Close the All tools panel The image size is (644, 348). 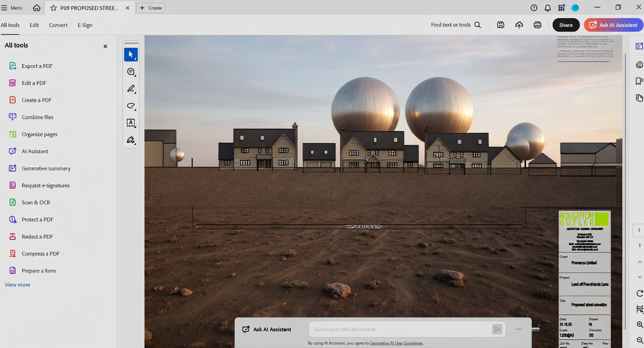[x=105, y=46]
